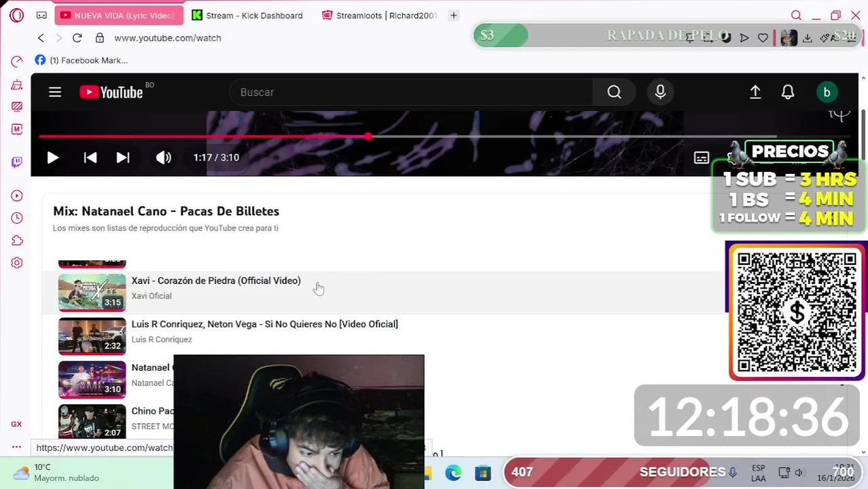Open the Facebook Marketplace bookmark
The height and width of the screenshot is (489, 868).
(x=82, y=60)
